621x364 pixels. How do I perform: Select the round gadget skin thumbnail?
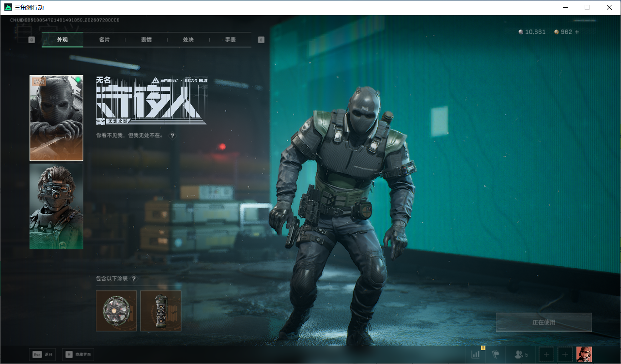(116, 311)
